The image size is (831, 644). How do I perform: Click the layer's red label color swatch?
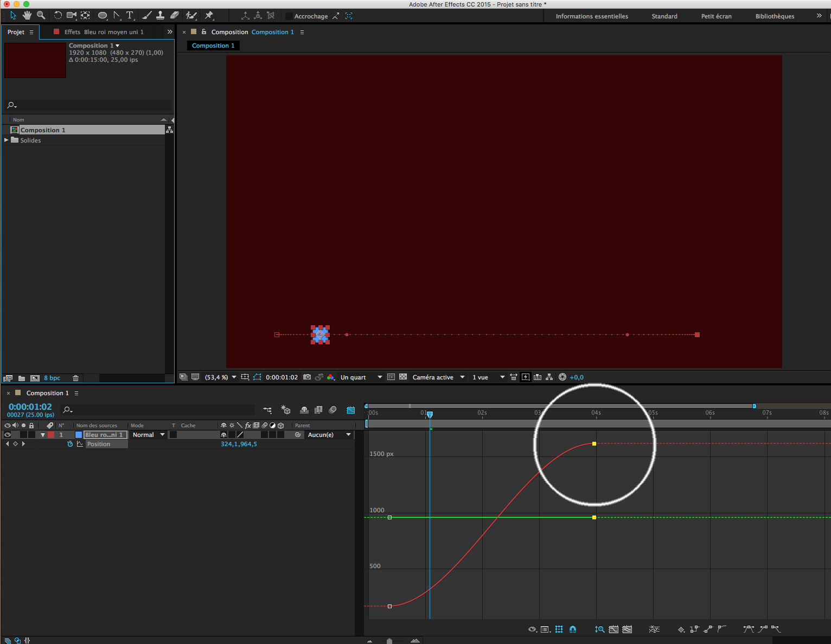pyautogui.click(x=51, y=435)
